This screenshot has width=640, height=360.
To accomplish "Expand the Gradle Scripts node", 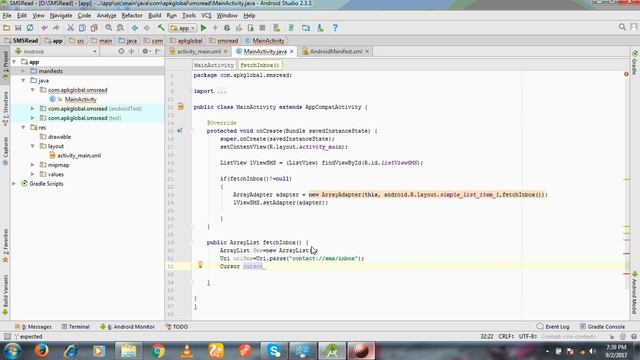I will [15, 184].
